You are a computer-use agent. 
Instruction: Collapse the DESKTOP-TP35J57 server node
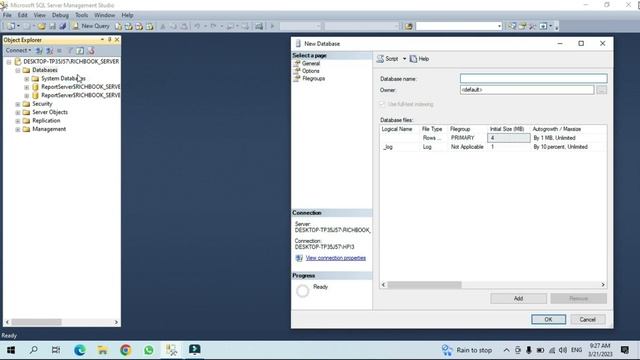coord(9,62)
